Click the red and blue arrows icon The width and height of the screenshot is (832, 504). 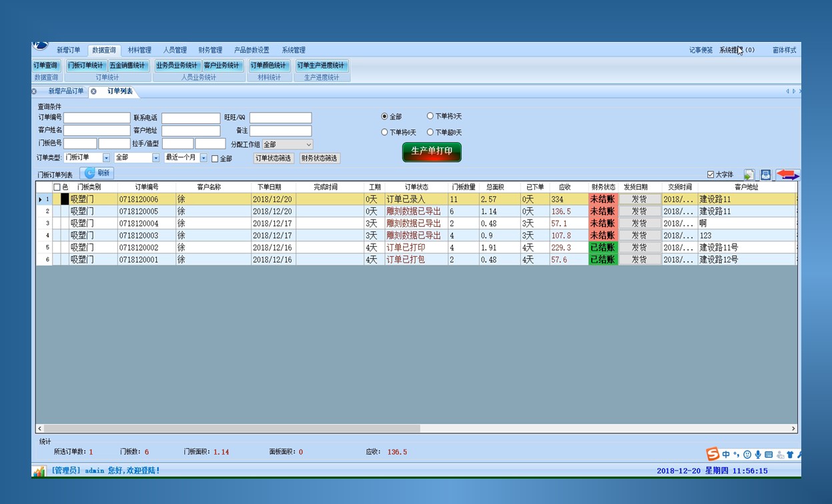tap(787, 175)
